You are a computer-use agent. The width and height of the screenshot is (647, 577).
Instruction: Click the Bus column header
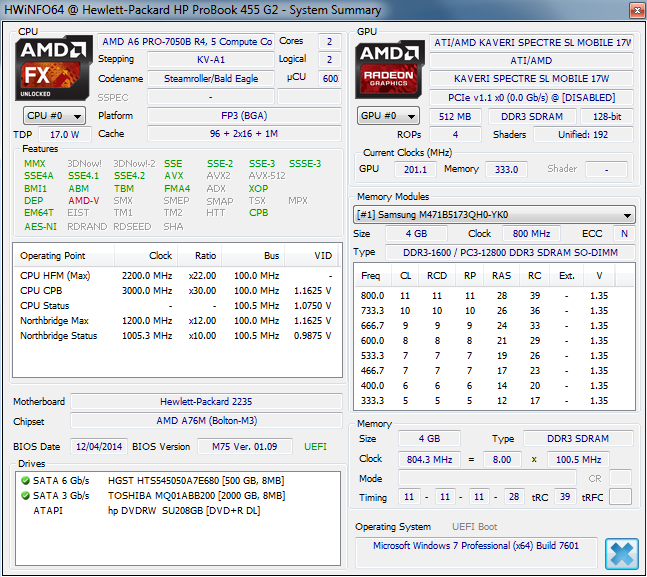pyautogui.click(x=253, y=256)
